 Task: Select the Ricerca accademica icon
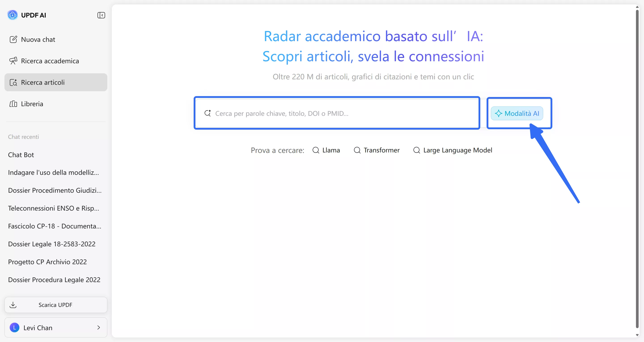pos(14,61)
